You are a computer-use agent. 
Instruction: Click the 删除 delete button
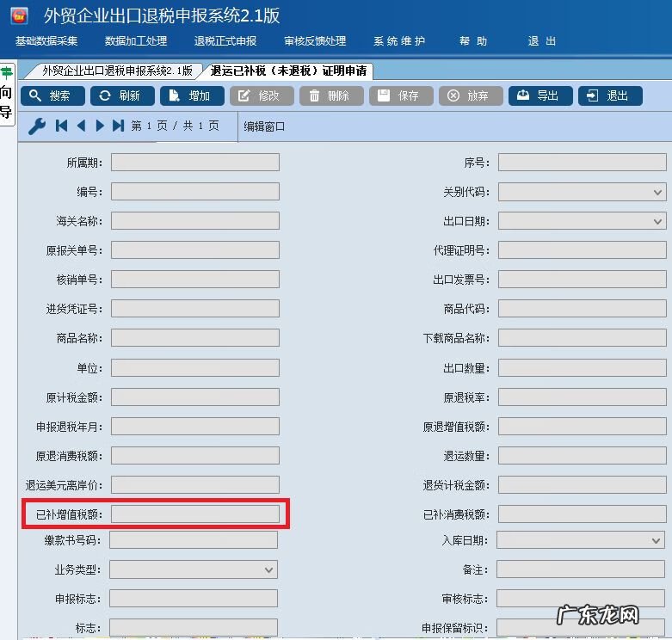click(331, 95)
